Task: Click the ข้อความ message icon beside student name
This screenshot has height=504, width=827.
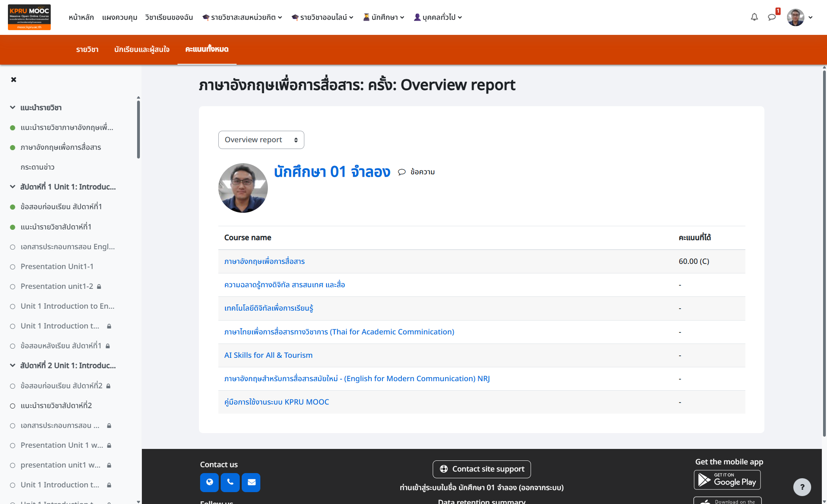Action: pos(416,172)
